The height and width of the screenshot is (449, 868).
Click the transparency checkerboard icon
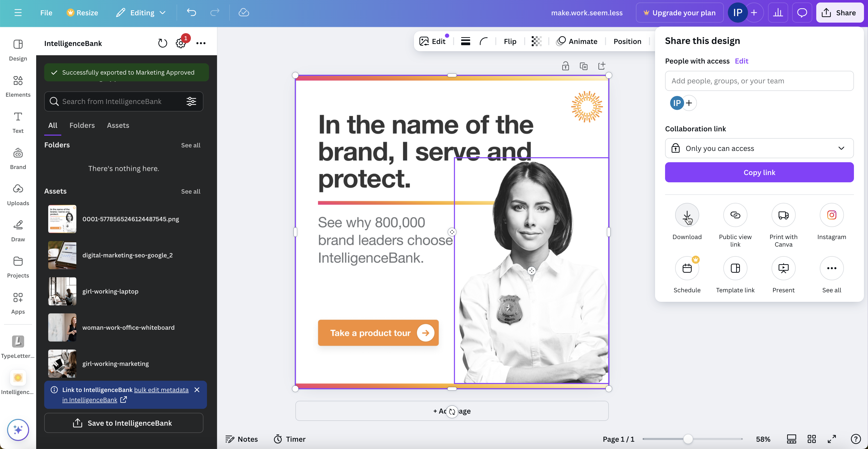click(536, 41)
